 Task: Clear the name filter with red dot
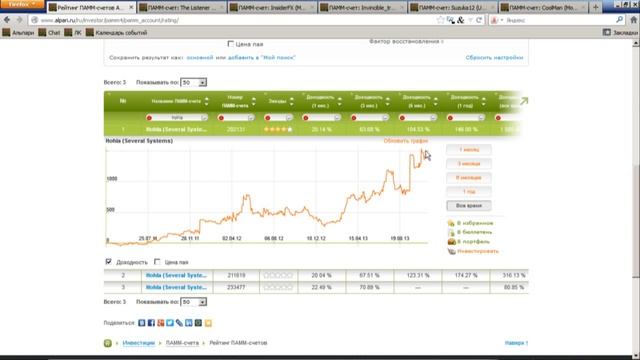click(x=149, y=118)
